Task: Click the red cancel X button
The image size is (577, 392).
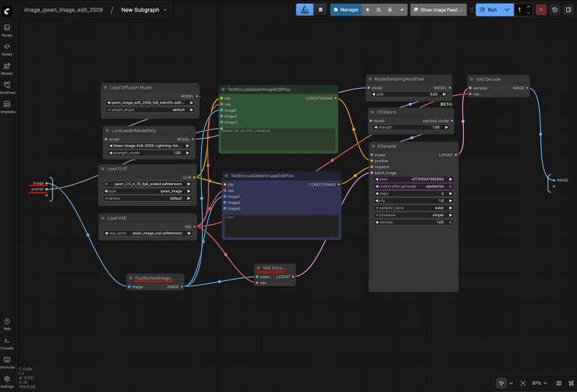Action: tap(541, 10)
